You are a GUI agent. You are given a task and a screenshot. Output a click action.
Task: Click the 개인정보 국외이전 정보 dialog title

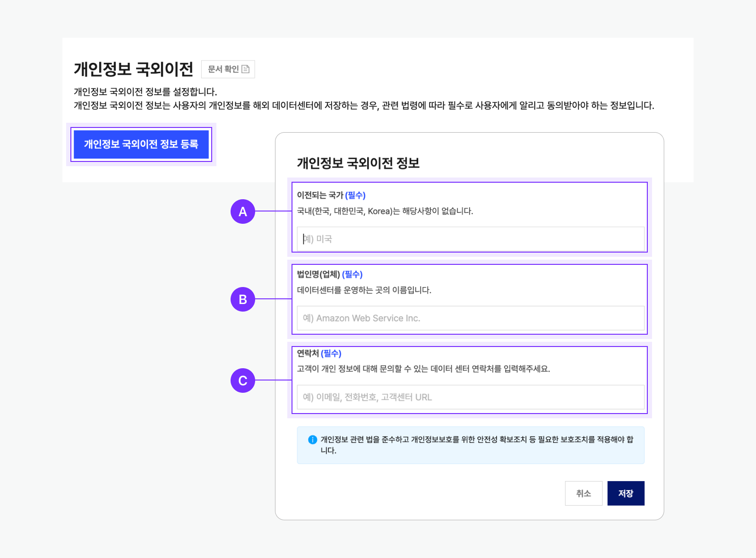tap(358, 163)
